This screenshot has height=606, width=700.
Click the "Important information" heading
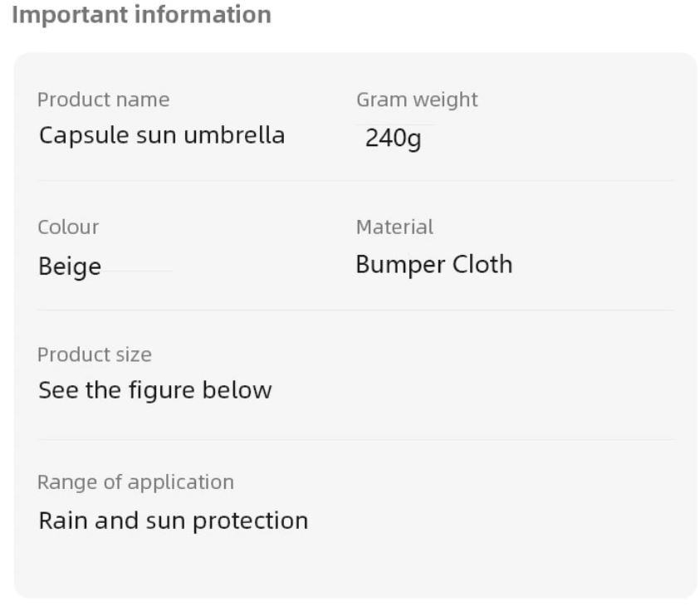(x=143, y=15)
